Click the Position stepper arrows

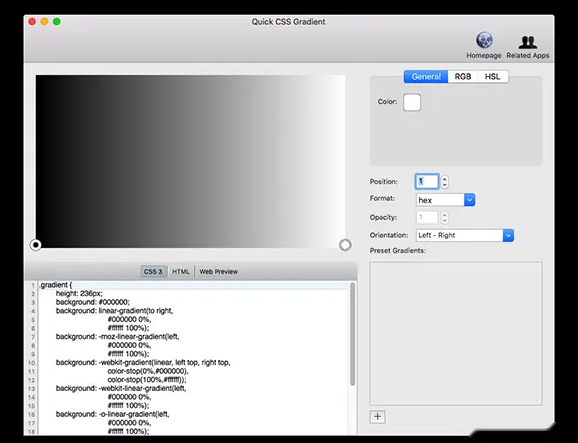point(445,182)
